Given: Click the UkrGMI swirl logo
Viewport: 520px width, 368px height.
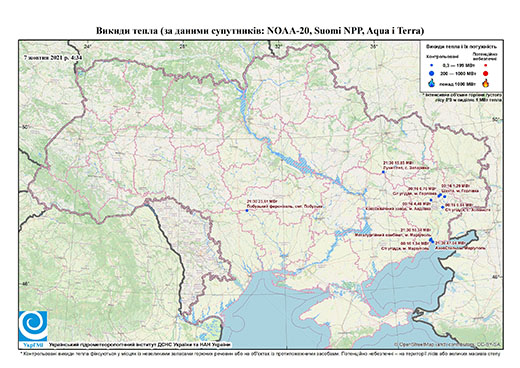Looking at the screenshot, I should tap(33, 327).
